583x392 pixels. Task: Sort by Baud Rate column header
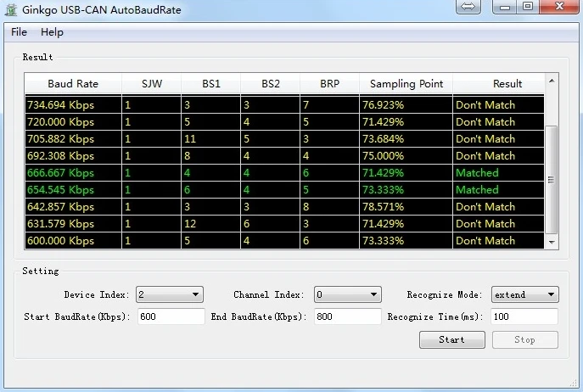coord(73,84)
